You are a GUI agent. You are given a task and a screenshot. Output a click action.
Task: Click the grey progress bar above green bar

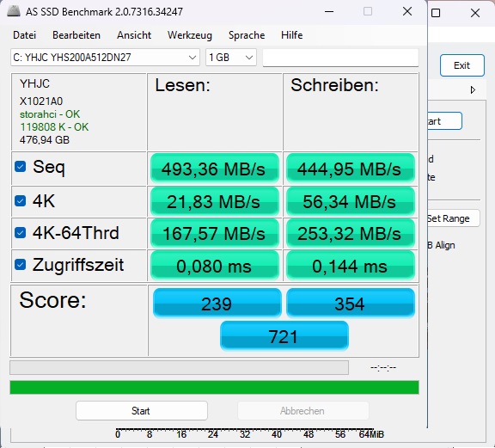[x=180, y=368]
